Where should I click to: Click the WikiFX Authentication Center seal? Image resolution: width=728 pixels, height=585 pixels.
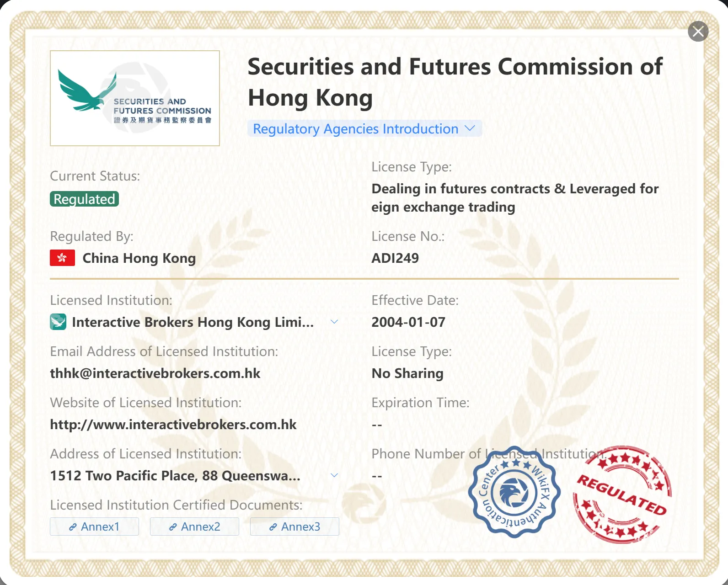click(x=514, y=492)
